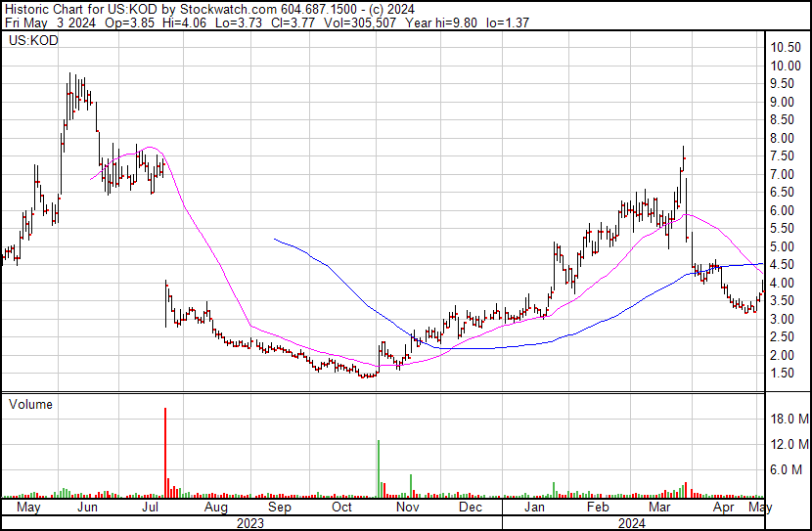Screen dimensions: 812x531
Task: Click the 1.50 price axis label
Action: [x=782, y=374]
